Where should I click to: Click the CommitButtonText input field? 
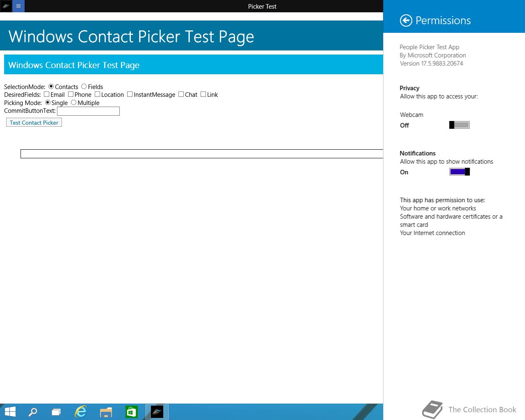pos(88,111)
